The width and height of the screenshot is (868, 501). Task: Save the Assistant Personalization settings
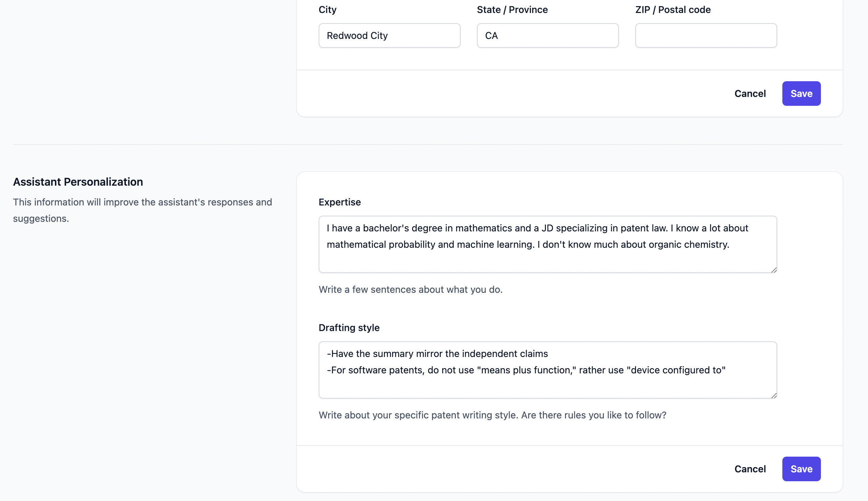801,469
